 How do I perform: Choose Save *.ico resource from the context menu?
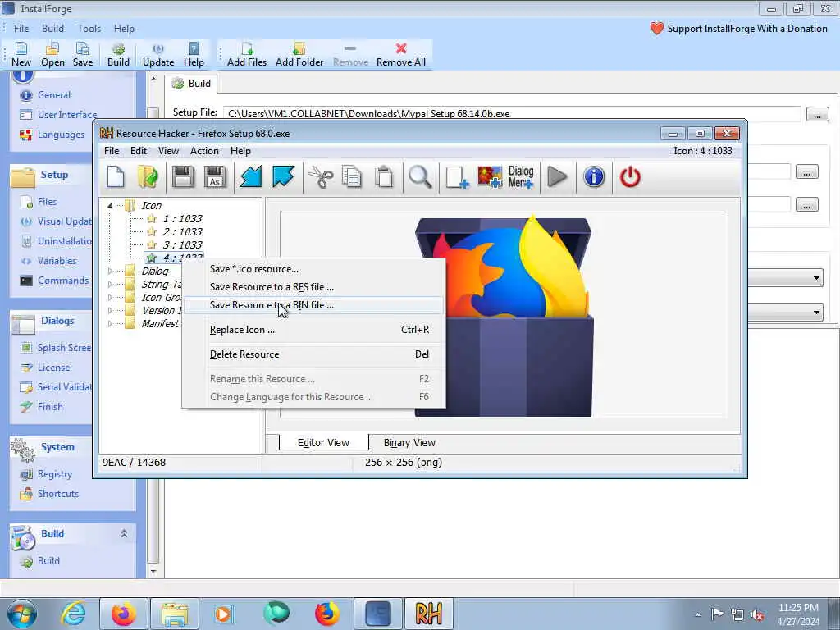pyautogui.click(x=313, y=269)
